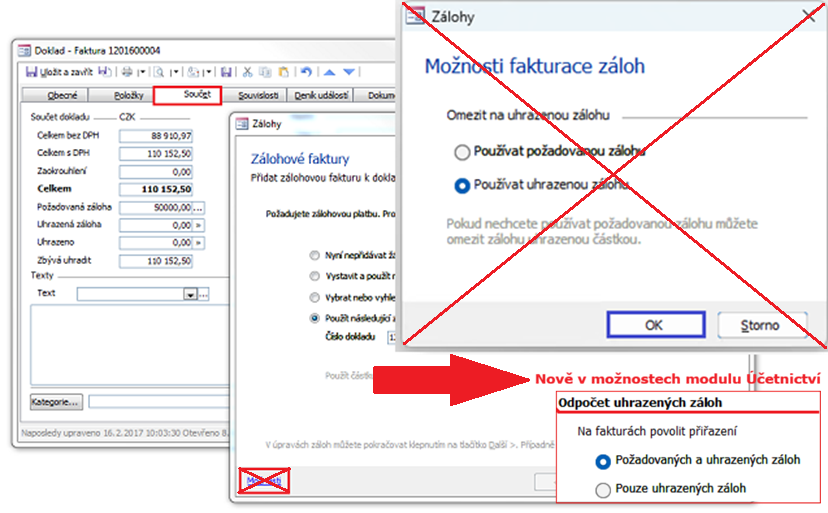
Task: Select Používat požadovanou zálohu radio button
Action: (x=462, y=152)
